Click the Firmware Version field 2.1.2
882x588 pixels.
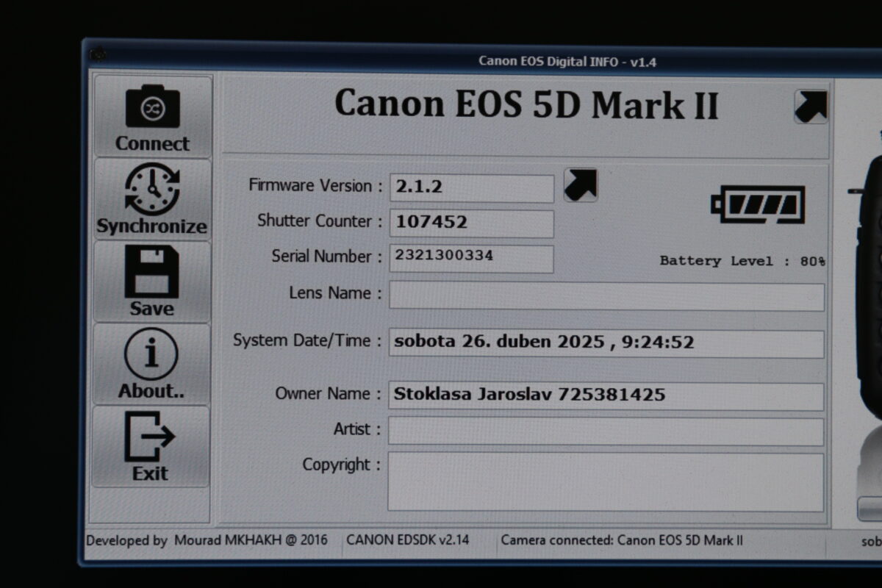[x=471, y=188]
